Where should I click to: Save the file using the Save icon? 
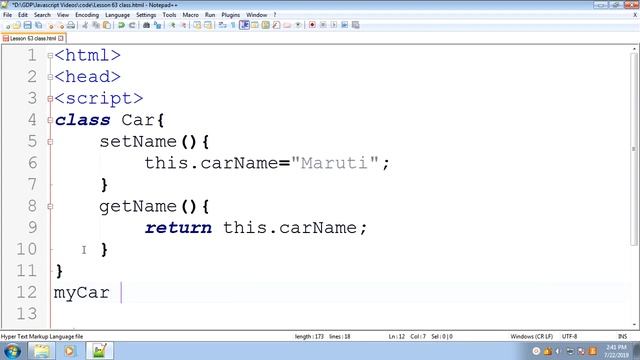click(28, 25)
